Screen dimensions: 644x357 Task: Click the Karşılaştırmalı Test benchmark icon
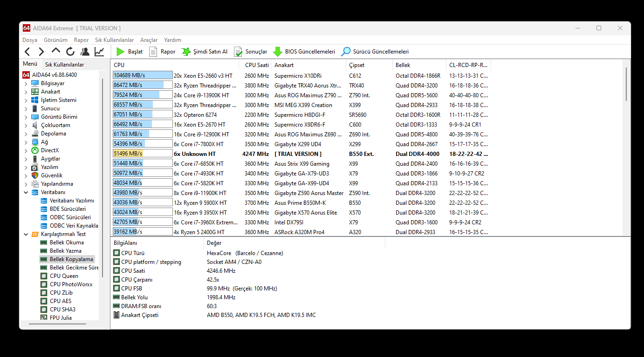[x=34, y=234]
